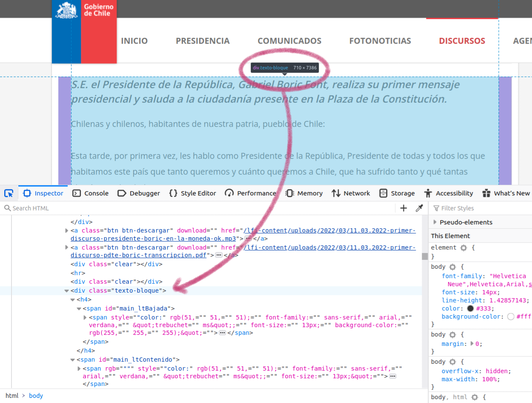Click the #333 color swatch
The width and height of the screenshot is (532, 403).
(470, 308)
